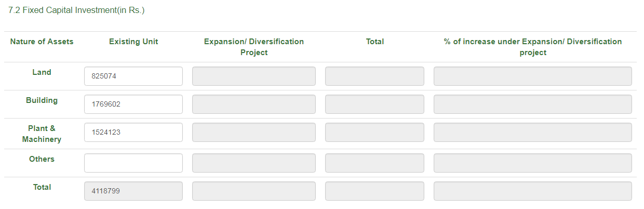
Task: Click the grand Total column field in Total row
Action: [374, 191]
